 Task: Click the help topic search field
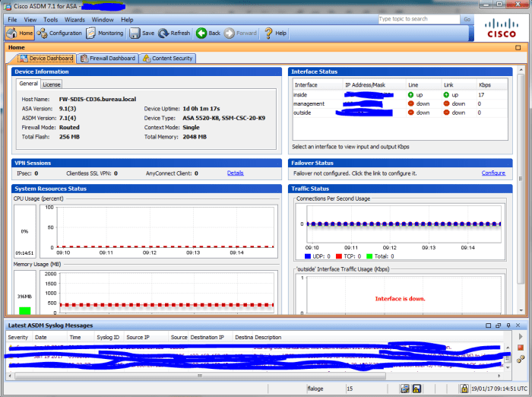pos(418,19)
